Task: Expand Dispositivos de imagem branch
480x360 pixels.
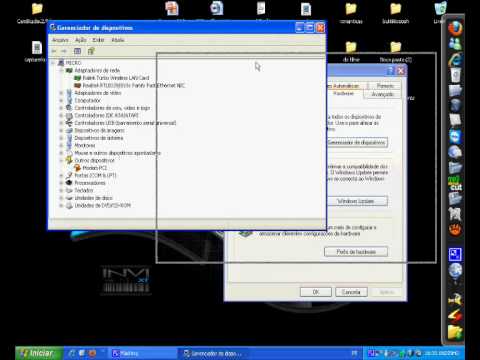Action: point(61,130)
